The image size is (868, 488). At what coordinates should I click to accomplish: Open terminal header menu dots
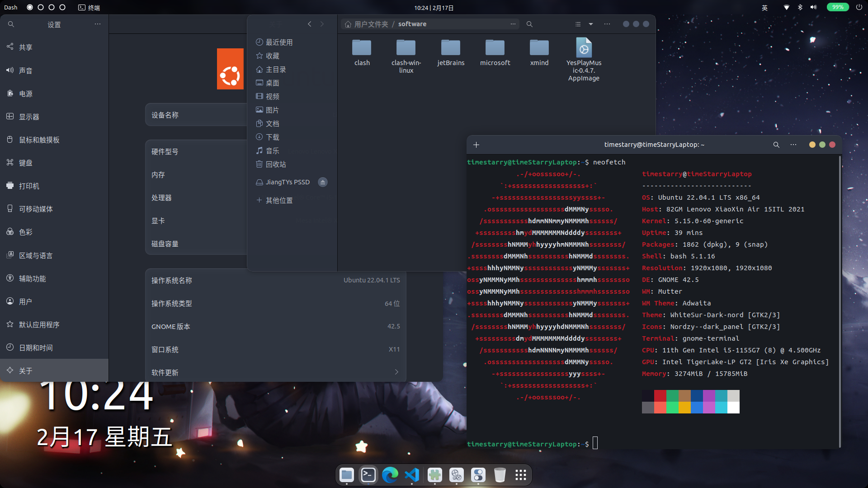coord(793,145)
